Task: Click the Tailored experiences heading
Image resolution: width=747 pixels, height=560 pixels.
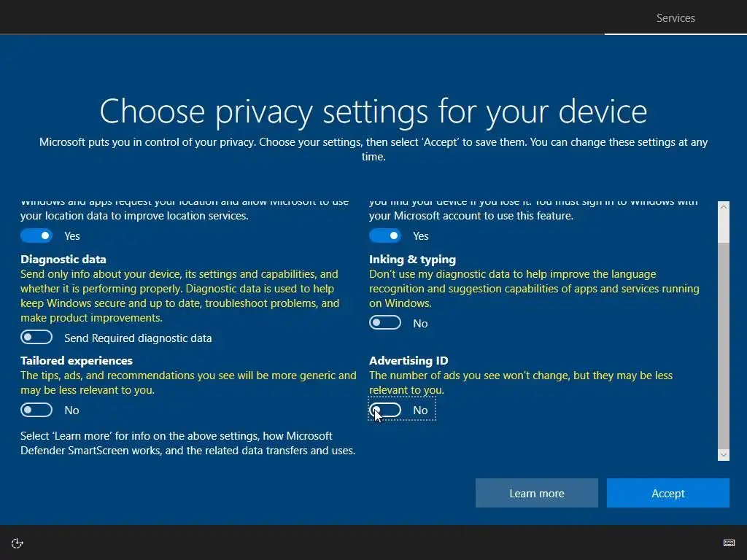Action: tap(77, 360)
